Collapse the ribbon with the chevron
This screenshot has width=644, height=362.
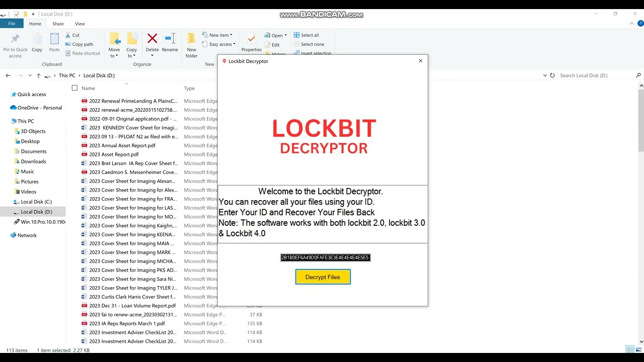point(632,24)
